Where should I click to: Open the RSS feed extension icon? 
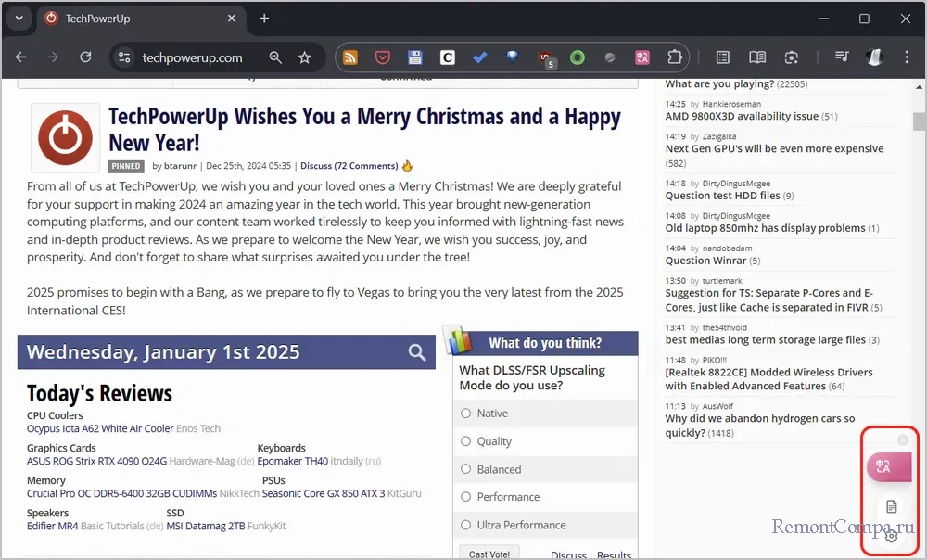pos(350,57)
